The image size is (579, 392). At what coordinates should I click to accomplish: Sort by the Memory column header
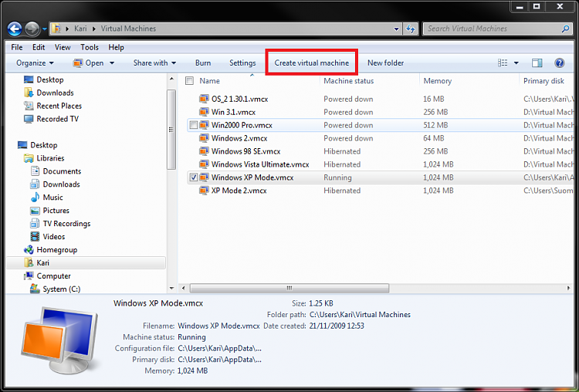[x=437, y=81]
